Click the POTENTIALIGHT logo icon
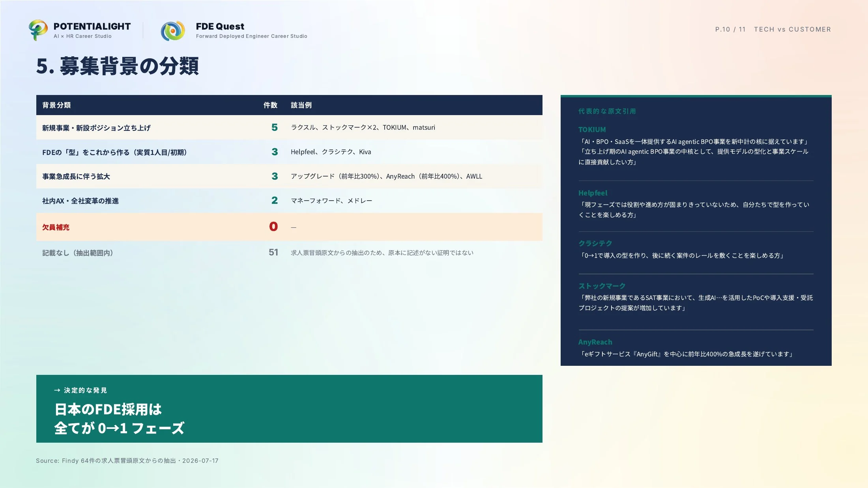 [x=38, y=30]
